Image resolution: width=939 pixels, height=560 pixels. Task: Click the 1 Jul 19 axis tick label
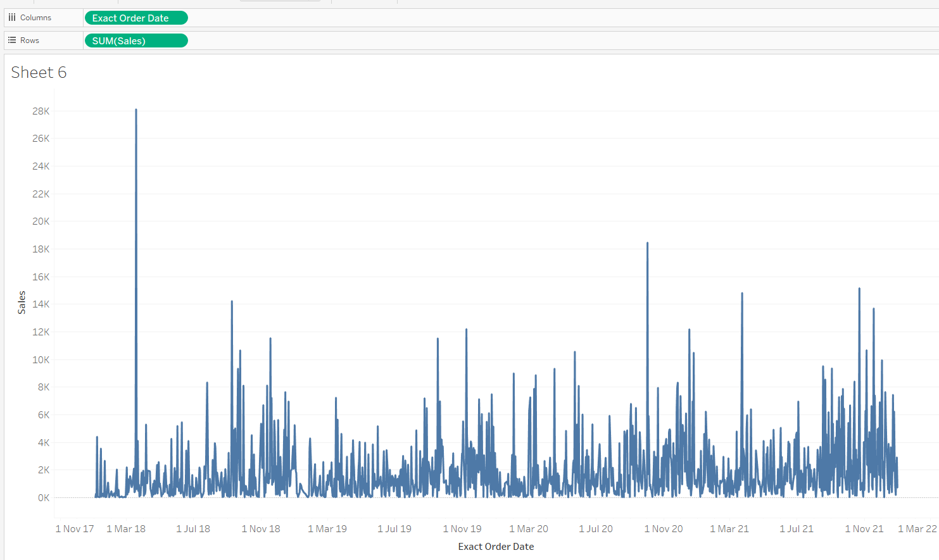tap(394, 529)
